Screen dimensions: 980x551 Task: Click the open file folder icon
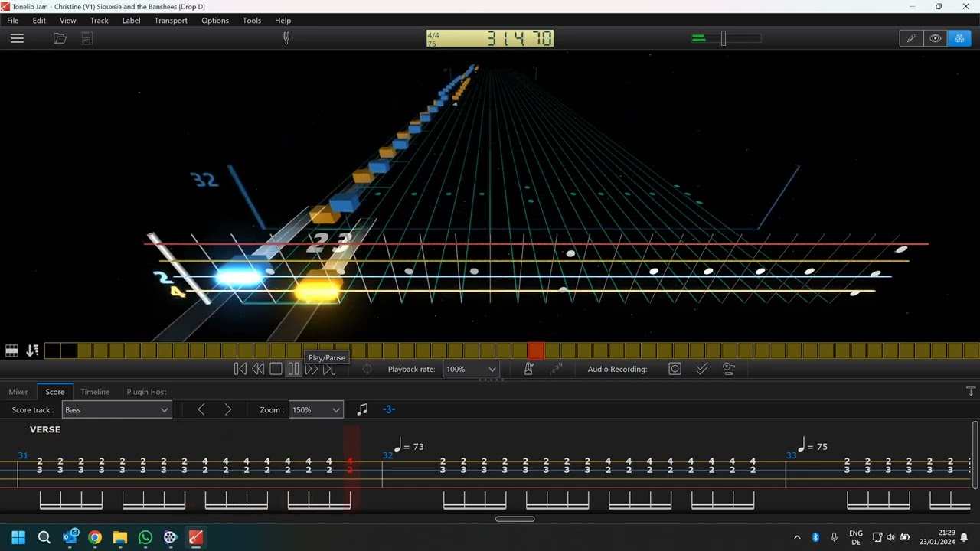click(x=60, y=38)
